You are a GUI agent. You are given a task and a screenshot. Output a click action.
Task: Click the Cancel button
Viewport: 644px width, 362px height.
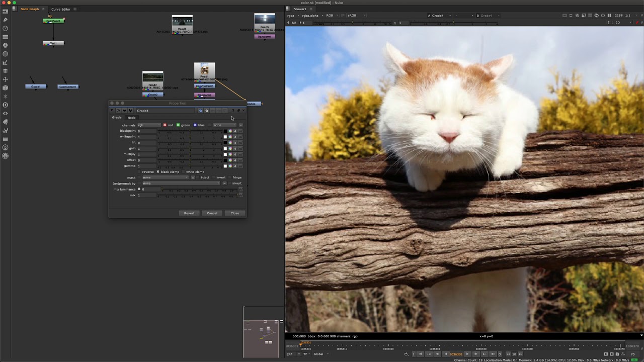pos(212,213)
